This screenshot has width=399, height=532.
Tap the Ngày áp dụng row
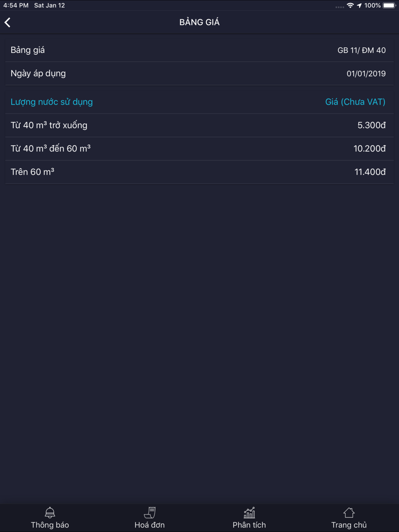tap(199, 73)
